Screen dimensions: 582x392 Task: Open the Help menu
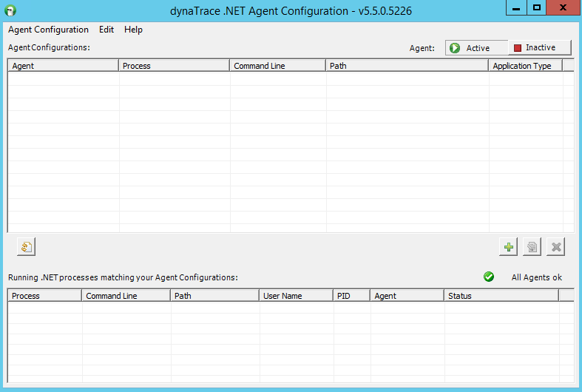tap(133, 30)
